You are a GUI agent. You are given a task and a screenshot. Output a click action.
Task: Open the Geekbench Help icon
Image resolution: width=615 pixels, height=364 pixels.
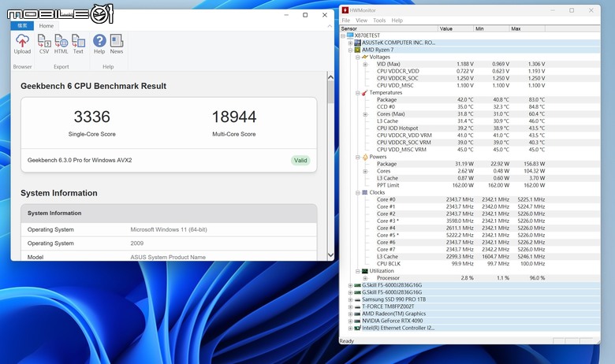[x=99, y=44]
